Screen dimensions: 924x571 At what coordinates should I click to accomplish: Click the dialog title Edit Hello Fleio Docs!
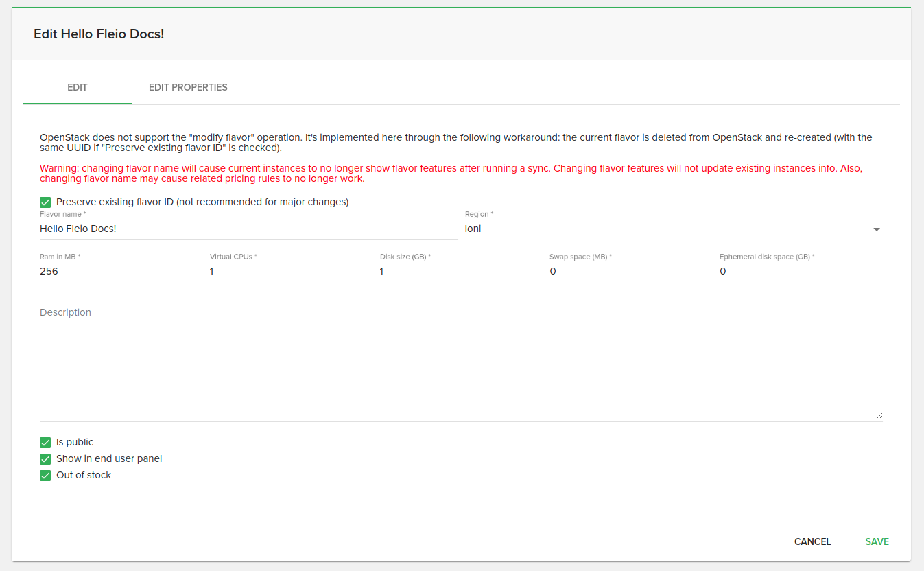tap(99, 34)
